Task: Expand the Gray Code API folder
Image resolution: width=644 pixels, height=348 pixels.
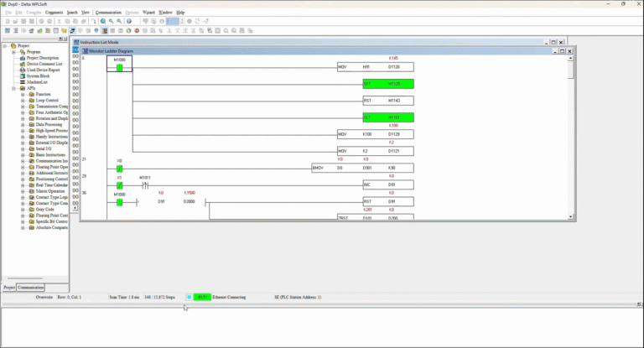Action: click(x=23, y=209)
